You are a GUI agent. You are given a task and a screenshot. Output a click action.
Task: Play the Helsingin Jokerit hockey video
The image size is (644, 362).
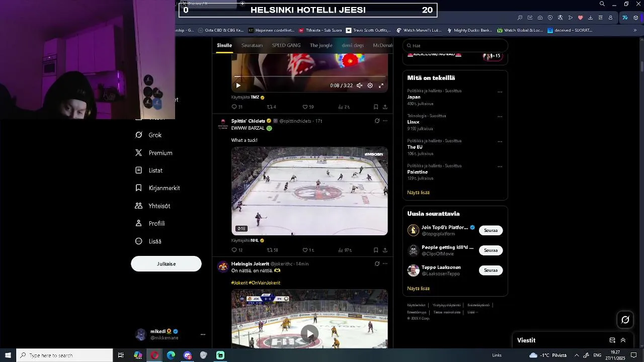[309, 333]
